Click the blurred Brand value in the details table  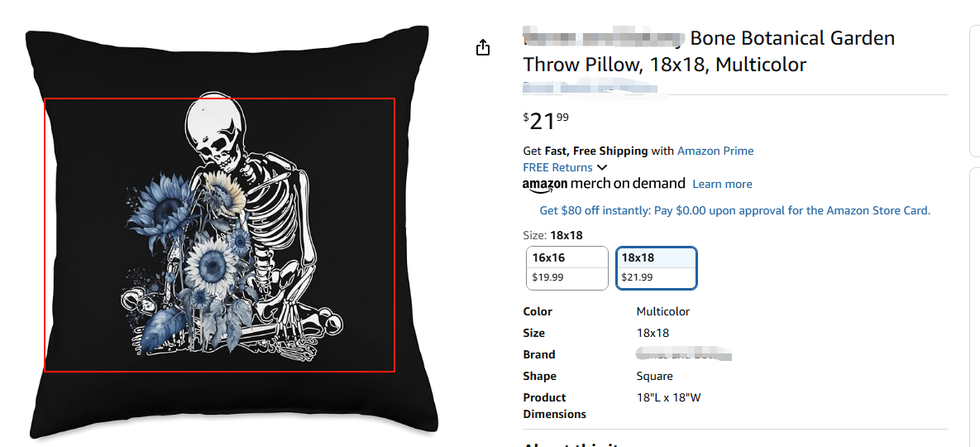[684, 354]
